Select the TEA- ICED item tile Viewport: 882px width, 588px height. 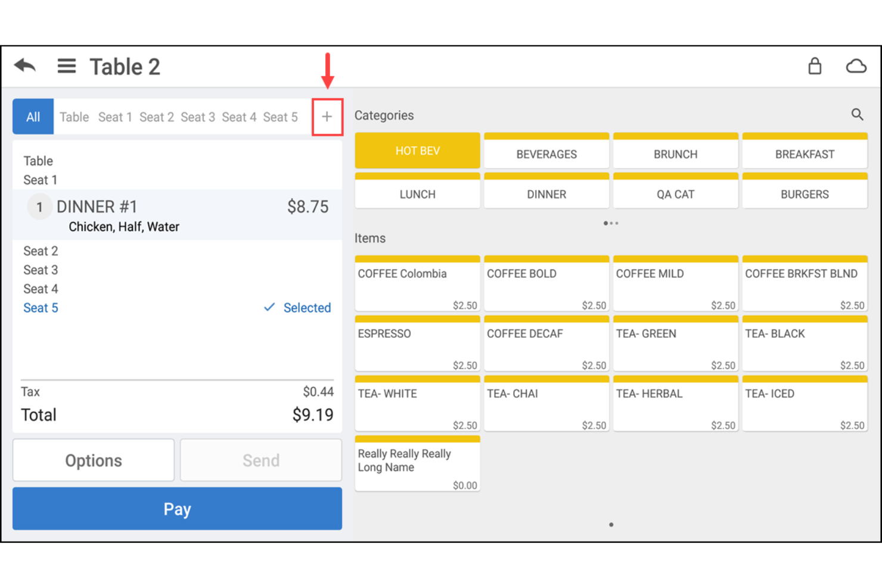click(x=805, y=404)
